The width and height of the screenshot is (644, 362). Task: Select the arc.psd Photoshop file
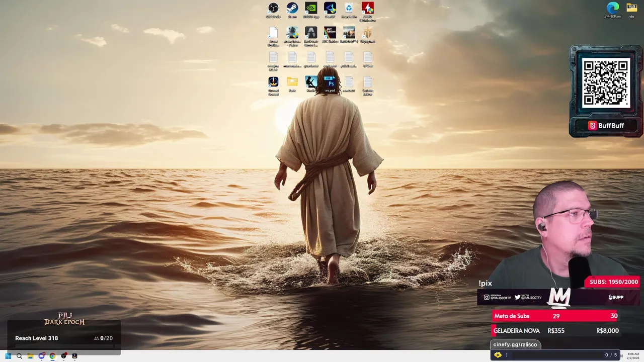pos(330,83)
